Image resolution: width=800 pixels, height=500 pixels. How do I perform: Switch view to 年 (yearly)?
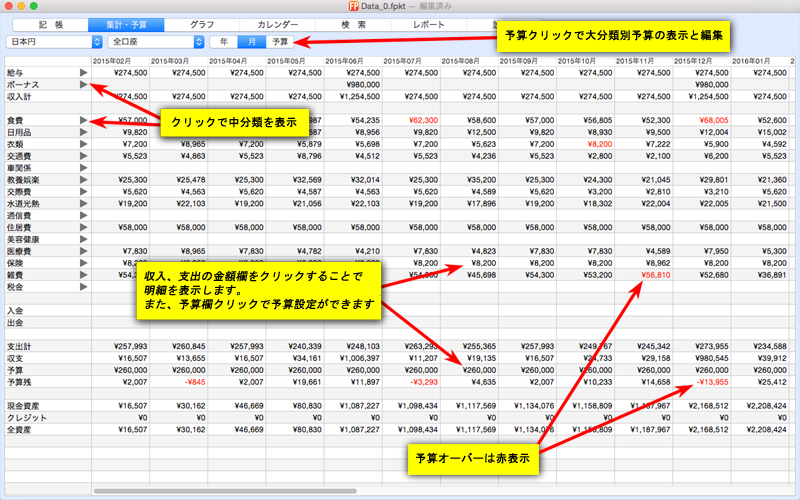[x=224, y=42]
